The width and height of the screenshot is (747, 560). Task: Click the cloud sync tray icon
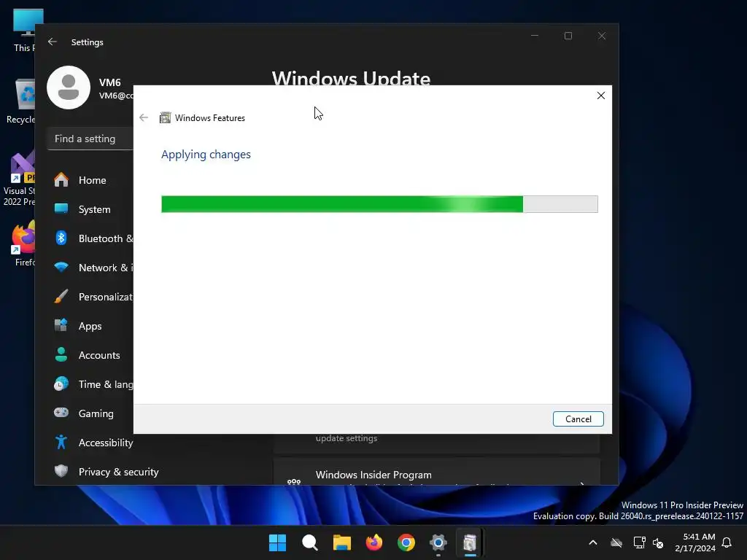click(616, 542)
